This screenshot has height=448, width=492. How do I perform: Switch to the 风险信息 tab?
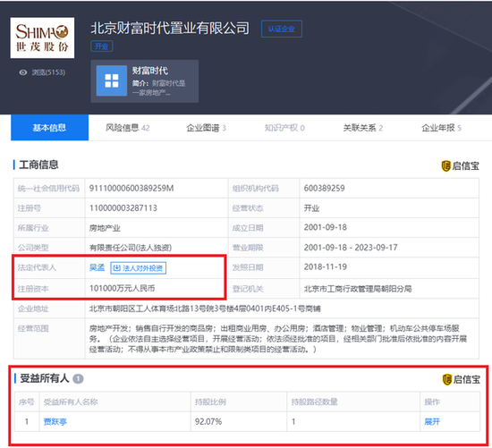(x=127, y=128)
